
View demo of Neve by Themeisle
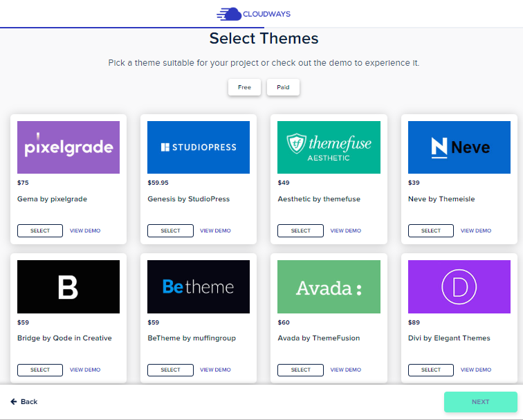click(x=476, y=230)
